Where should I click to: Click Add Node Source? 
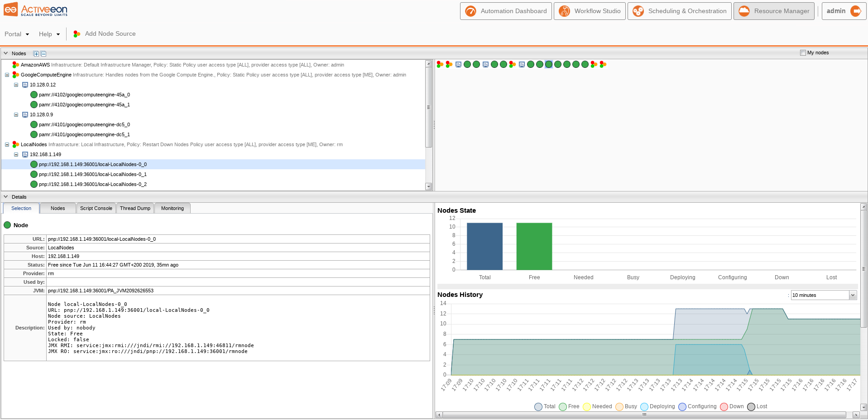pyautogui.click(x=105, y=33)
